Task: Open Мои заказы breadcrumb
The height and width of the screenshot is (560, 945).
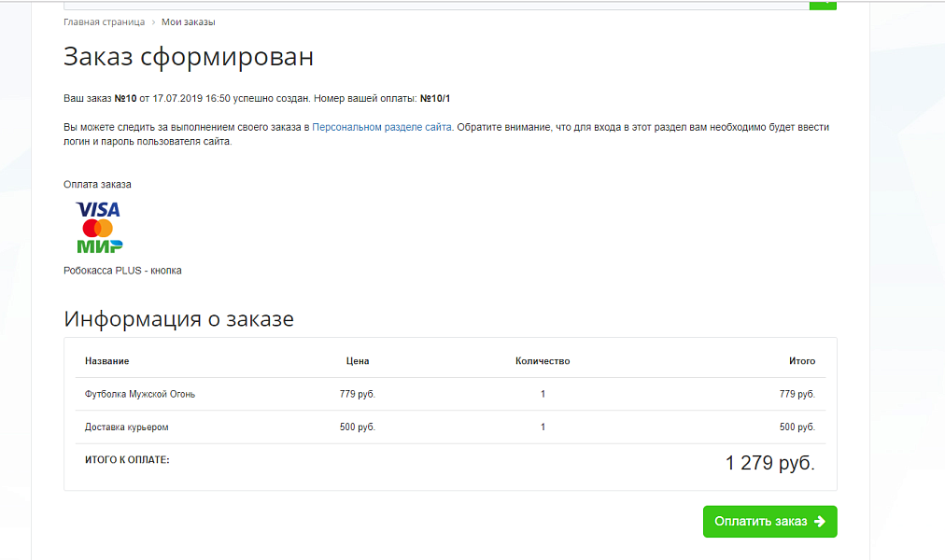Action: click(x=188, y=21)
